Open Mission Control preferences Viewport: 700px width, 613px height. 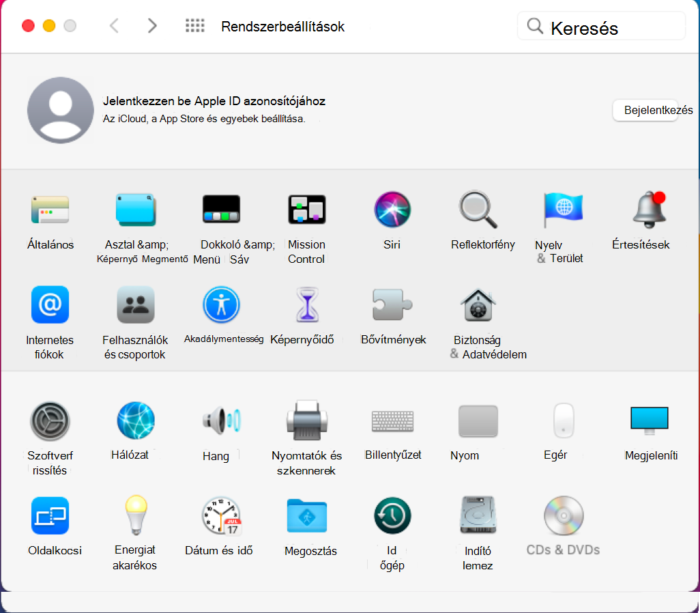[307, 209]
